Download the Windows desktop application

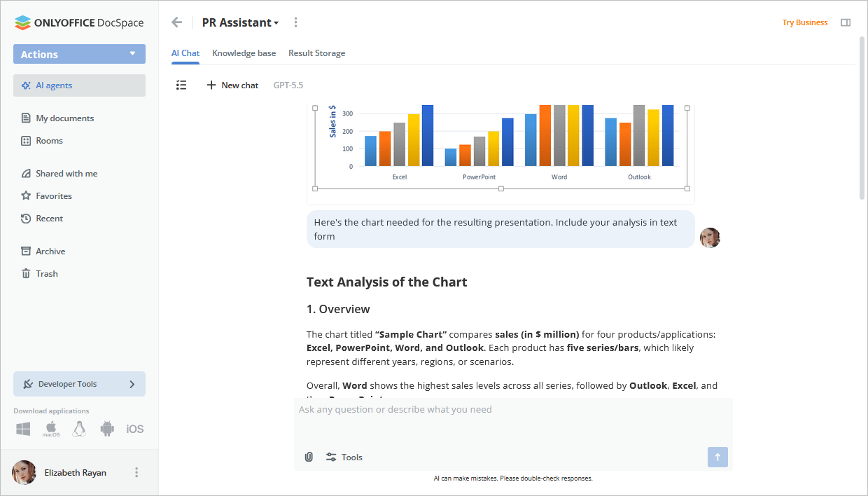coord(23,429)
